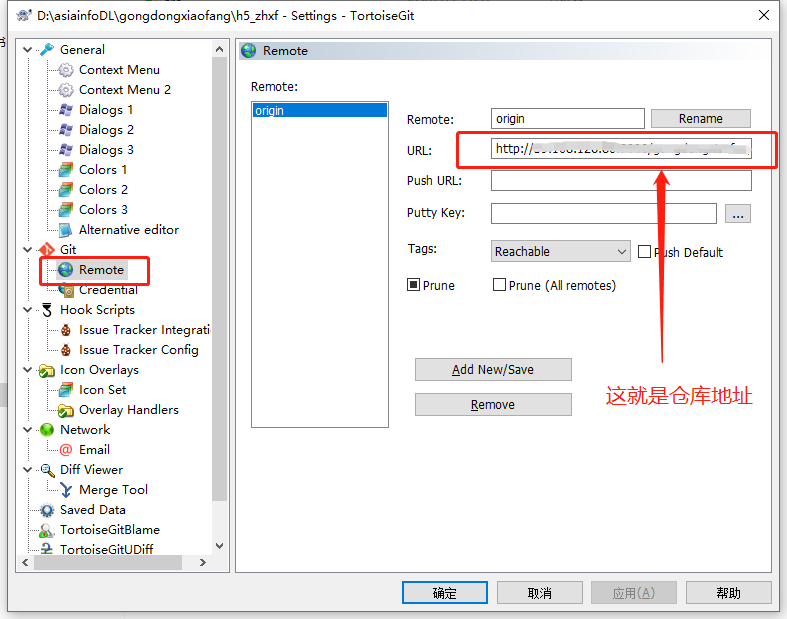Click the Dialogs 2 window icon

tap(66, 130)
